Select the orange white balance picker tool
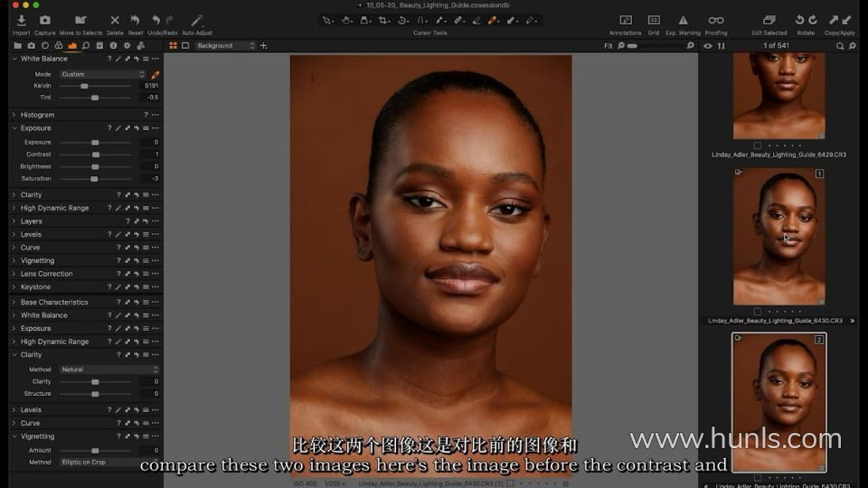 tap(492, 21)
